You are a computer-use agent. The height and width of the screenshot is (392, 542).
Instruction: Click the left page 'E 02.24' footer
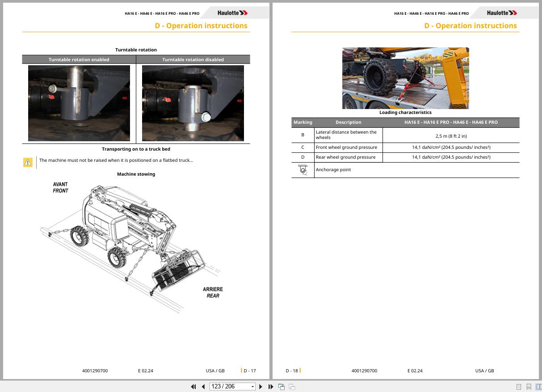coord(145,371)
